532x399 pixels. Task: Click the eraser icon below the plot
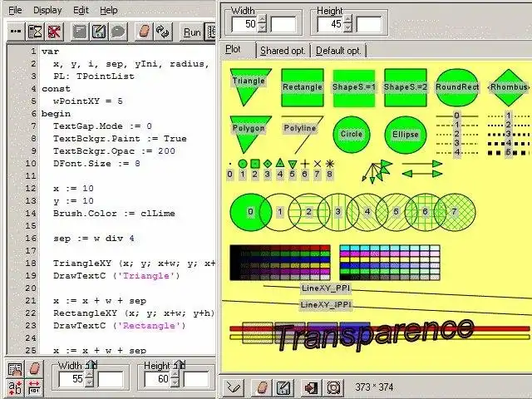tap(262, 387)
